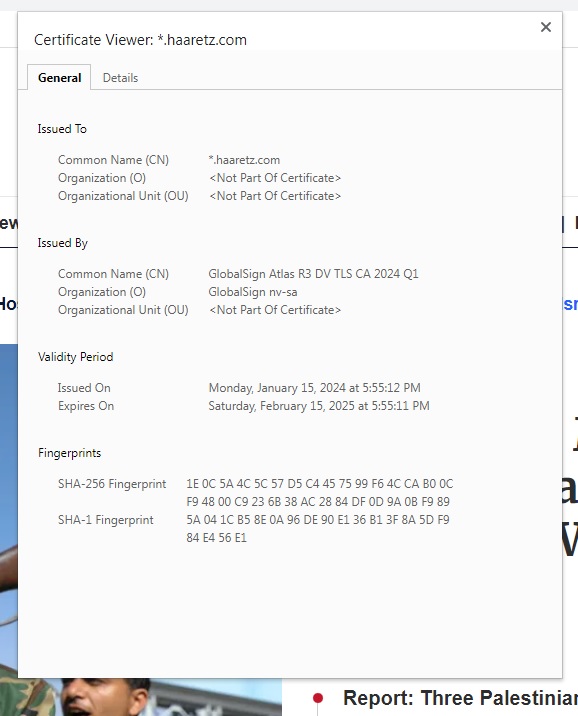Image resolution: width=578 pixels, height=716 pixels.
Task: Click the SHA-1 Fingerprint label
Action: tap(105, 520)
